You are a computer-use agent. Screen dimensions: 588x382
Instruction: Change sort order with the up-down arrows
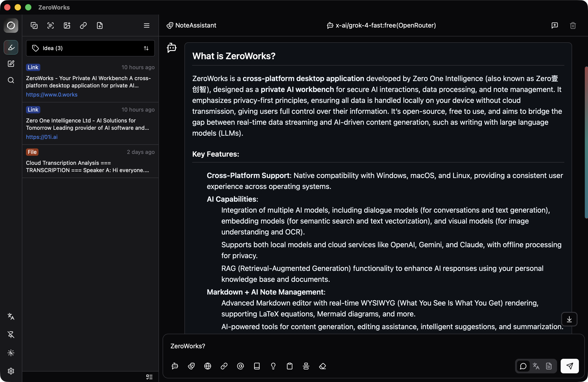pos(146,48)
